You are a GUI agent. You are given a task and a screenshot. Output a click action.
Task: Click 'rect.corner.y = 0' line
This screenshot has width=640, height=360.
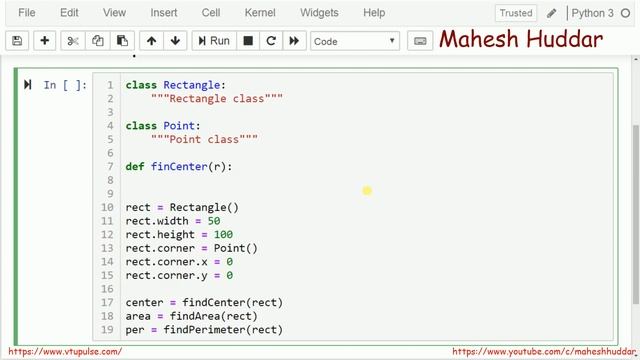tap(179, 276)
